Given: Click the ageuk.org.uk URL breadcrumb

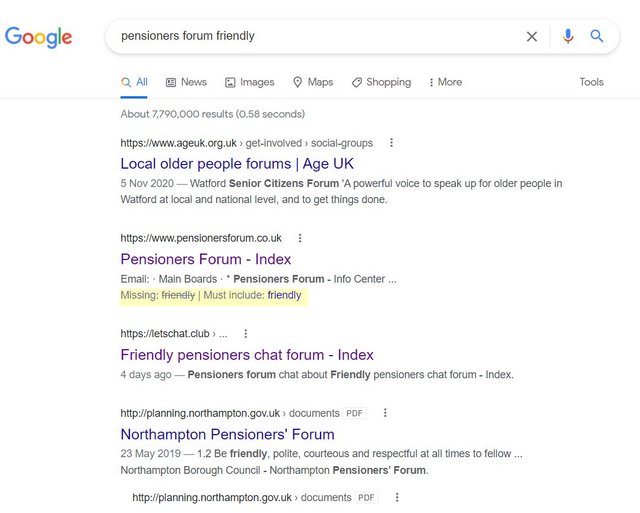Looking at the screenshot, I should [247, 143].
